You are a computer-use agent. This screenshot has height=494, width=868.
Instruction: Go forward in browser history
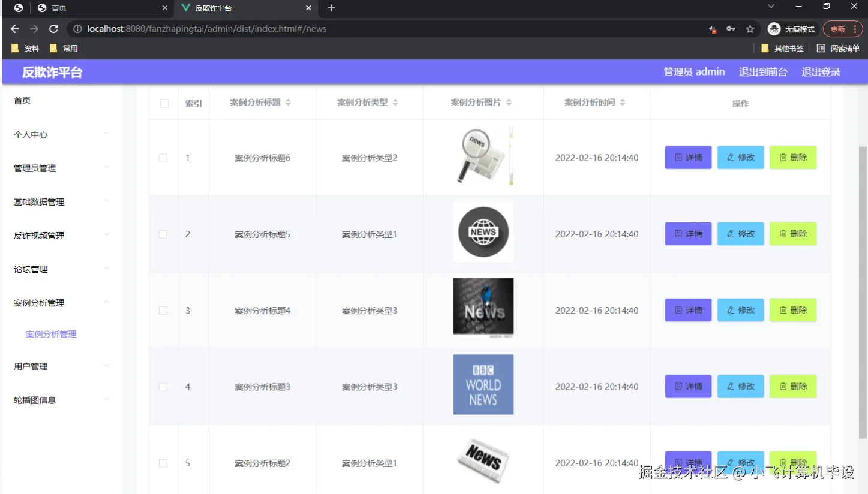coord(34,29)
